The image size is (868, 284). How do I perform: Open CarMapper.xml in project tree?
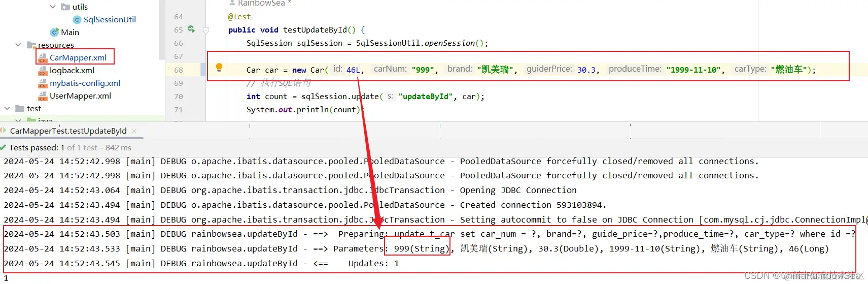click(x=78, y=57)
